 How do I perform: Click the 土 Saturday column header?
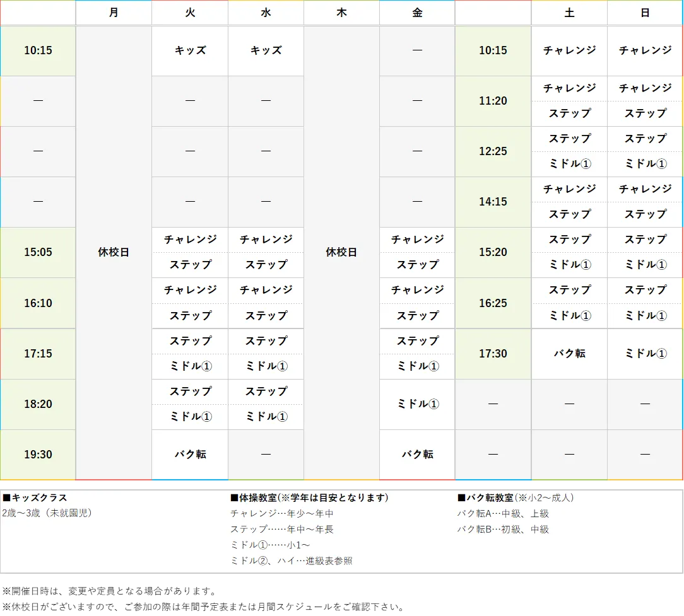(x=569, y=13)
